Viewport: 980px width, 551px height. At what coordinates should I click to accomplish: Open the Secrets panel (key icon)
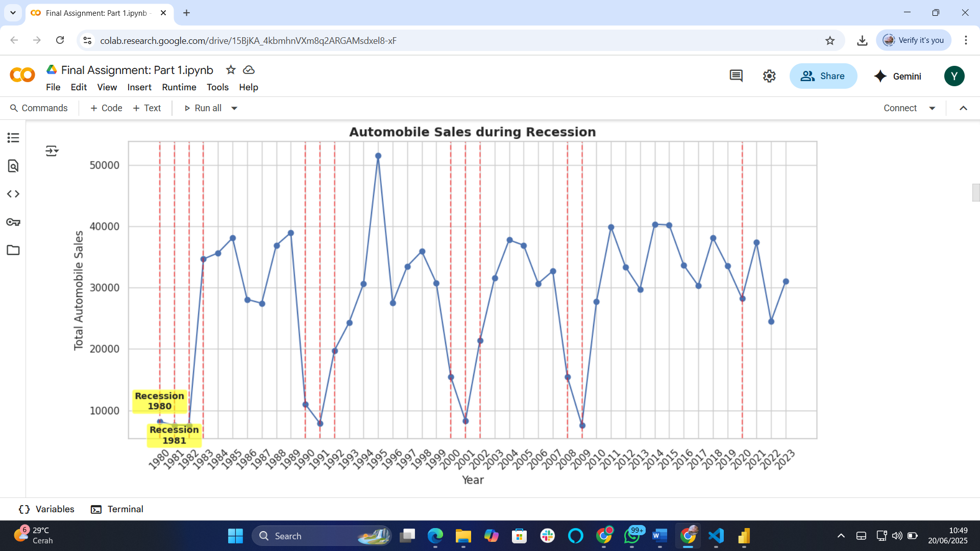point(13,222)
